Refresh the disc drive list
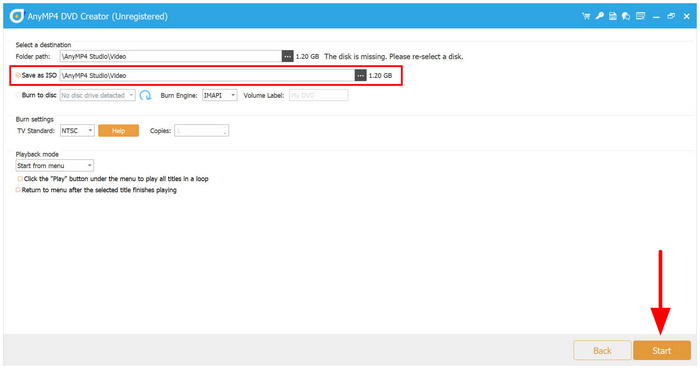 click(146, 95)
